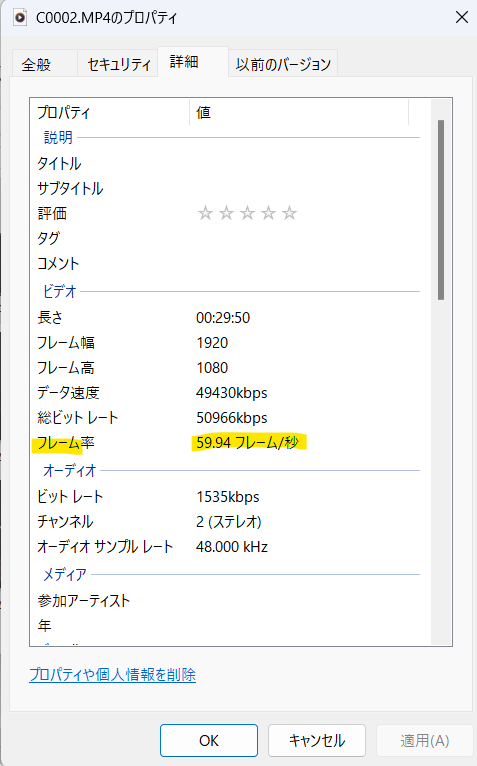
Task: Click the キャンセル button
Action: pos(317,741)
